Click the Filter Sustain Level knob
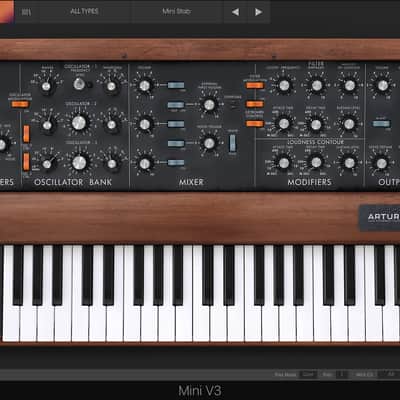 349,124
